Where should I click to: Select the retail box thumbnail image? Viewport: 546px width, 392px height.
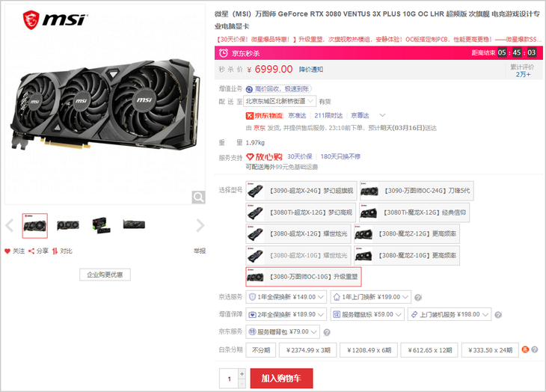click(x=101, y=226)
